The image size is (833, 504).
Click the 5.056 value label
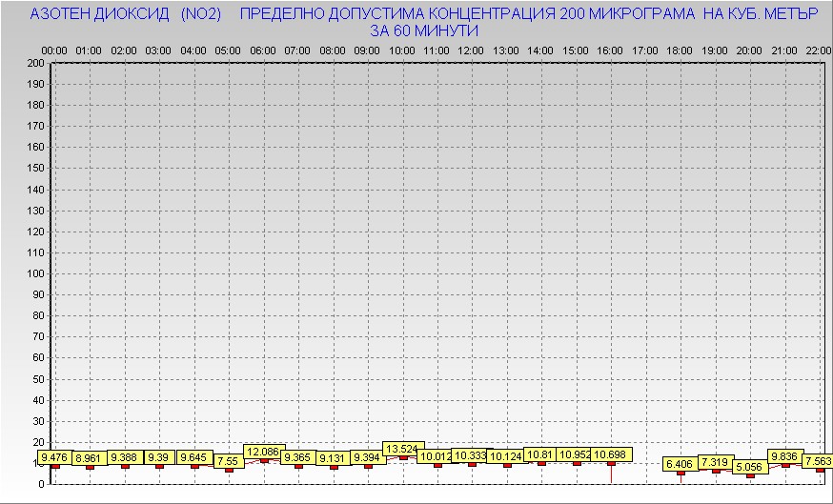point(750,467)
